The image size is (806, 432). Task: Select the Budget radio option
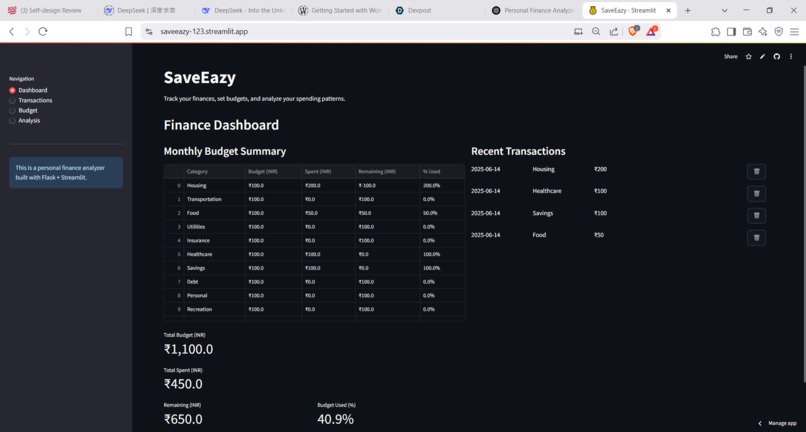24,110
